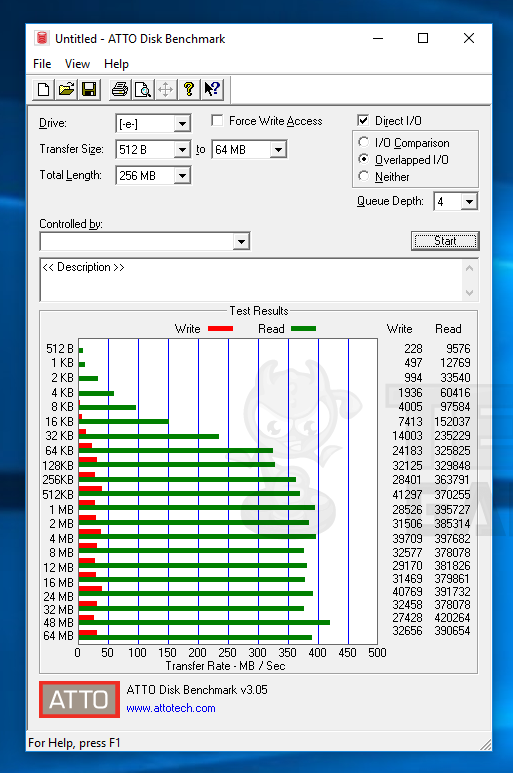Click the ATTO logo image
This screenshot has height=773, width=513.
tap(79, 699)
